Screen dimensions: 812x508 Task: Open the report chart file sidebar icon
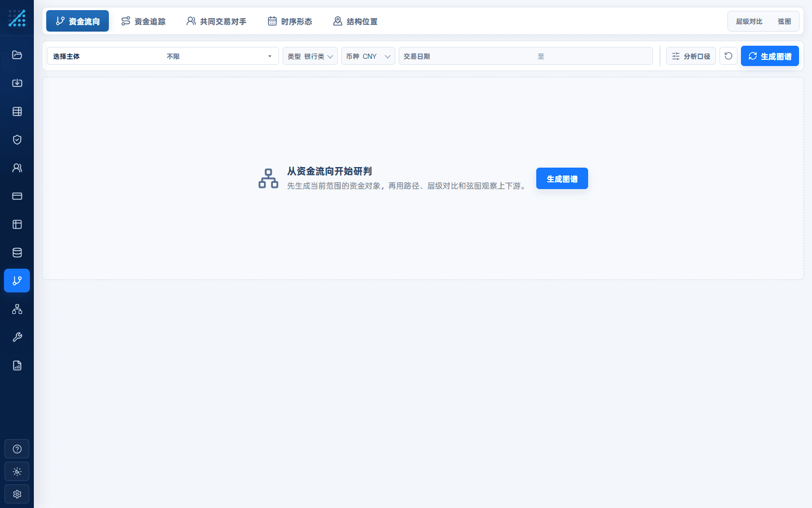(x=17, y=365)
